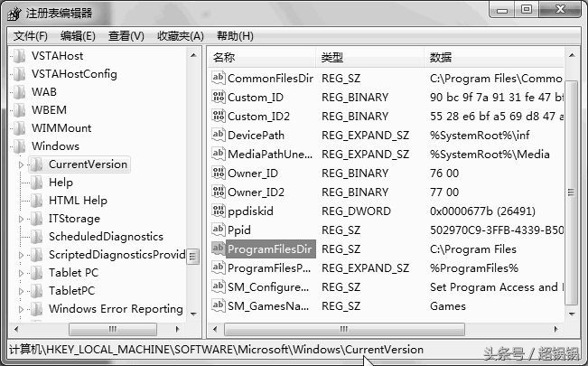Click the values pane horizontal scrollbar thumb

[x=344, y=329]
